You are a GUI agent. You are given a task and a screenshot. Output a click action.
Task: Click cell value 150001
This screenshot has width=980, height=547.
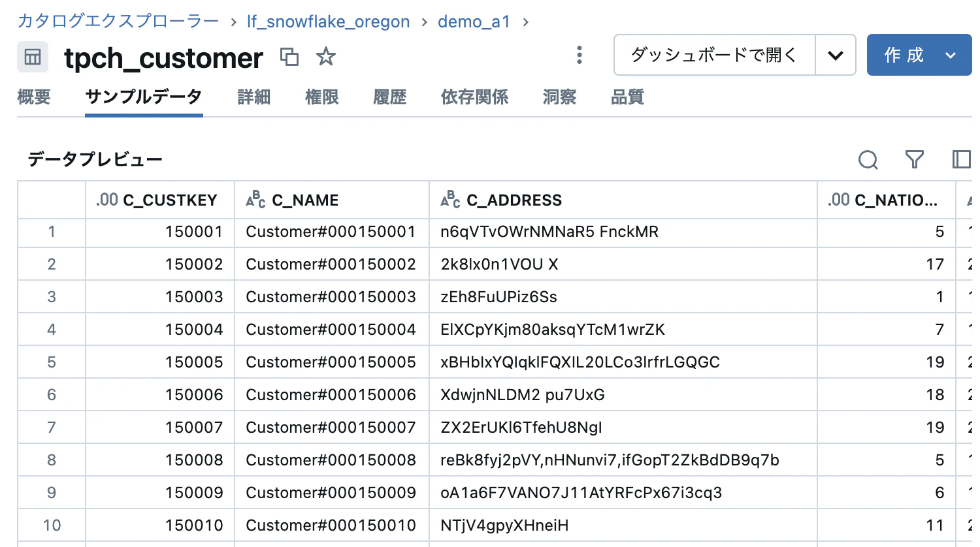point(194,232)
